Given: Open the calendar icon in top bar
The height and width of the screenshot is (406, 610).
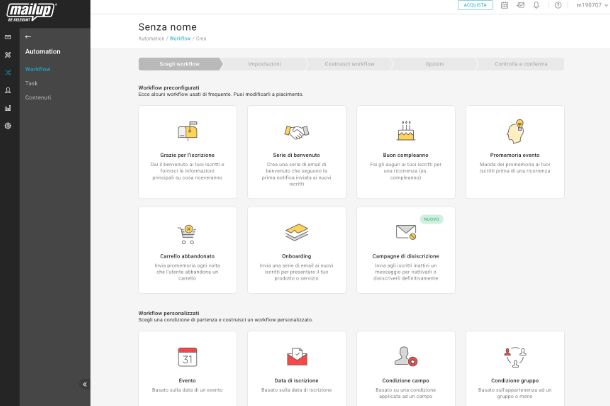Looking at the screenshot, I should click(x=504, y=5).
